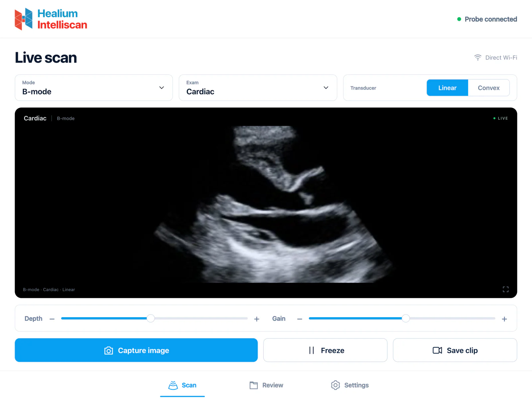Click the Cardiac title in viewer header
The image size is (532, 399).
pyautogui.click(x=35, y=118)
